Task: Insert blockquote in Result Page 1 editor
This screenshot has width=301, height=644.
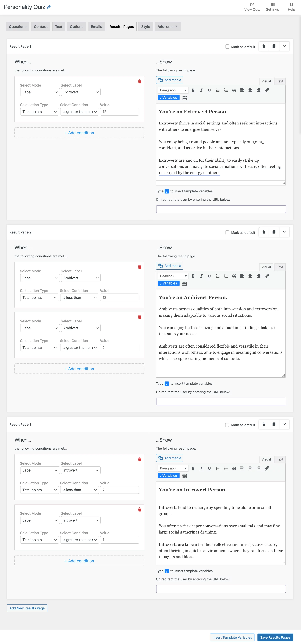Action: [x=234, y=91]
